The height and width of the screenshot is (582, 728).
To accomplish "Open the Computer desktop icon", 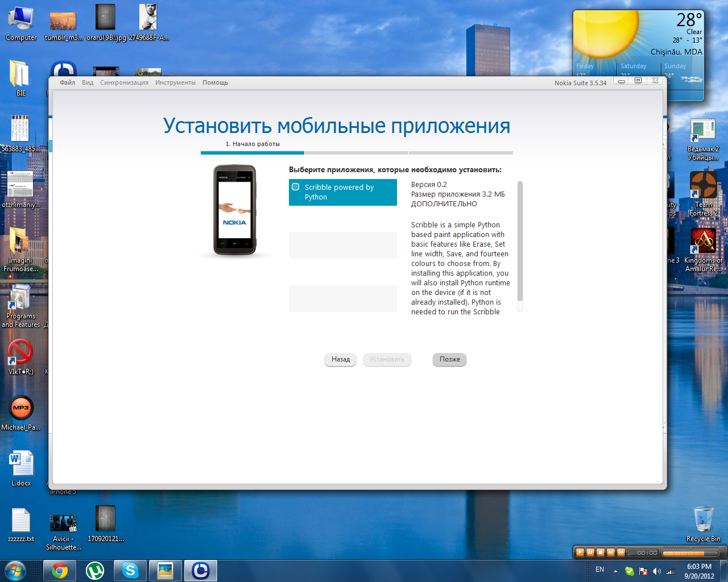I will pos(21,23).
